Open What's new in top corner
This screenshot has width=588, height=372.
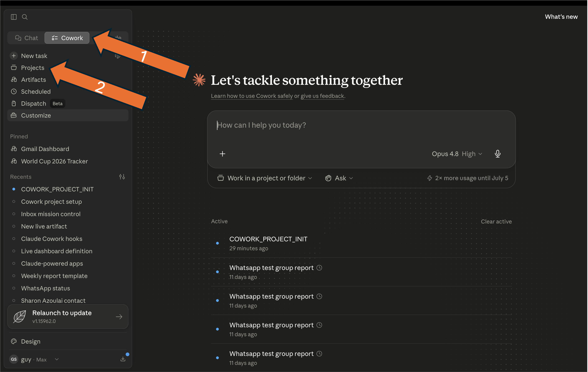coord(561,17)
